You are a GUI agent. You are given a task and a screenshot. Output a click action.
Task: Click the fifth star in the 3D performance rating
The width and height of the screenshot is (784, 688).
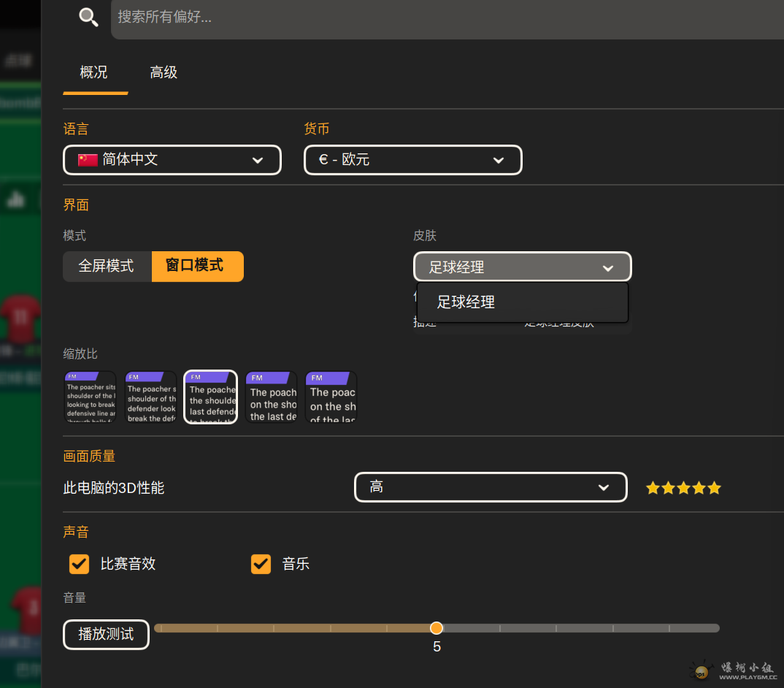pyautogui.click(x=714, y=487)
